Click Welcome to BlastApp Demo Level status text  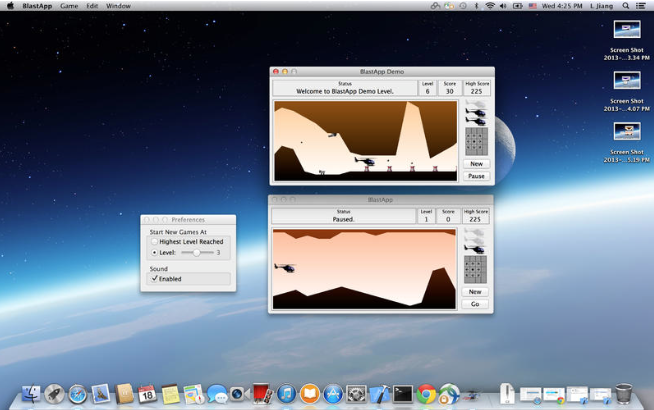345,91
